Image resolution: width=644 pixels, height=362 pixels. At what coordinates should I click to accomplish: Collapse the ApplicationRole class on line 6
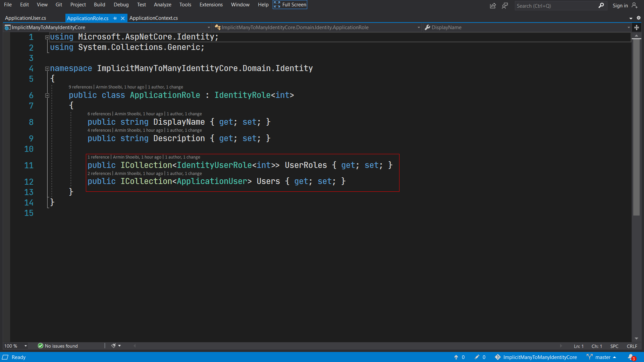[47, 96]
